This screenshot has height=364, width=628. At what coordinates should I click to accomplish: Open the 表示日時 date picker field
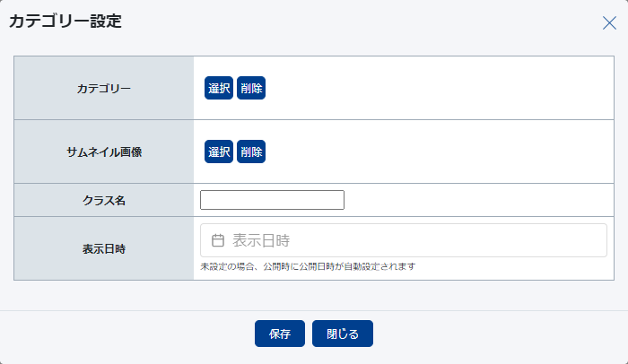point(404,240)
